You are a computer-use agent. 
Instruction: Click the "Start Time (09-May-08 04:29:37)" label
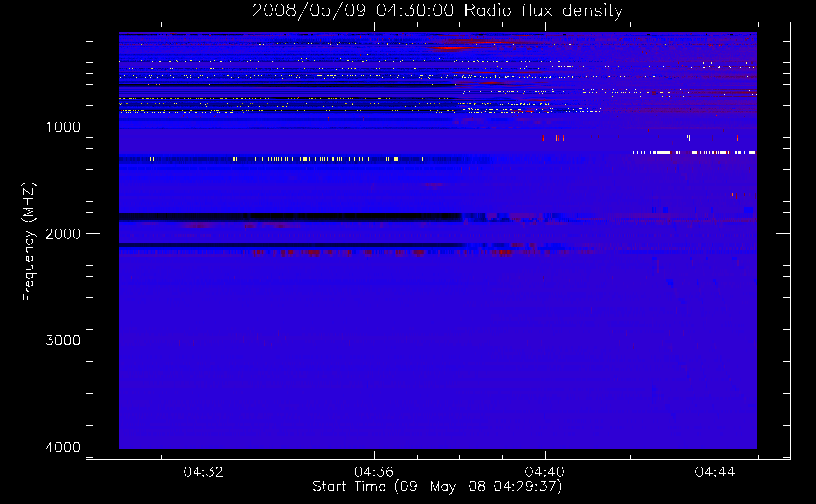click(x=437, y=487)
